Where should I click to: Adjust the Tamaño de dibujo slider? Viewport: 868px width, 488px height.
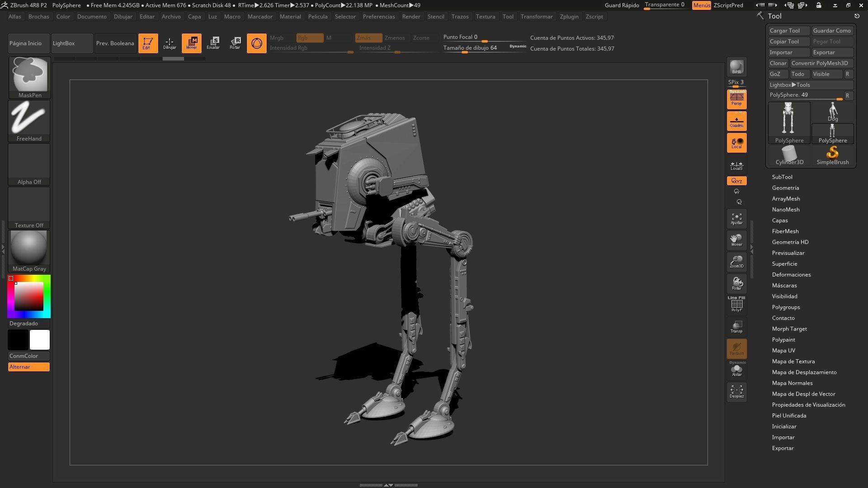pos(485,48)
